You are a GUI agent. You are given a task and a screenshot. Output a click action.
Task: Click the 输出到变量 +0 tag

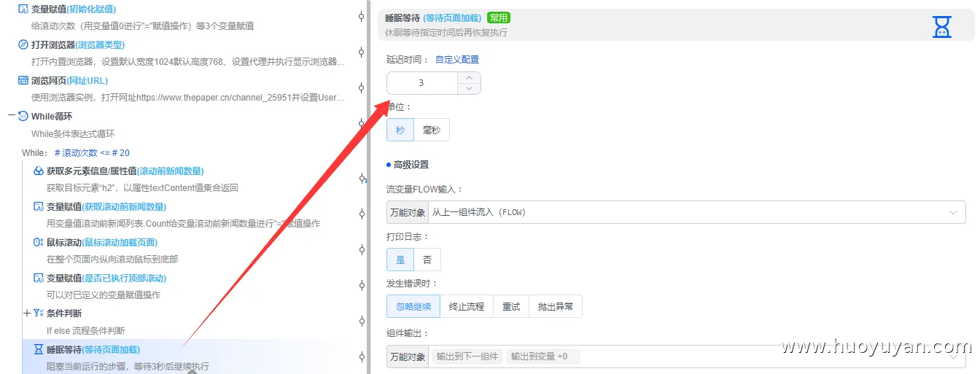point(542,357)
